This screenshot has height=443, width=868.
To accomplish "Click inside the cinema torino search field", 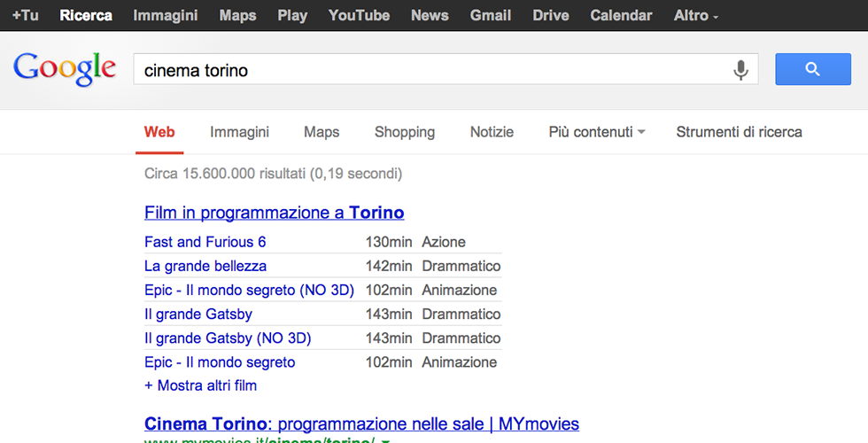I will click(x=425, y=70).
